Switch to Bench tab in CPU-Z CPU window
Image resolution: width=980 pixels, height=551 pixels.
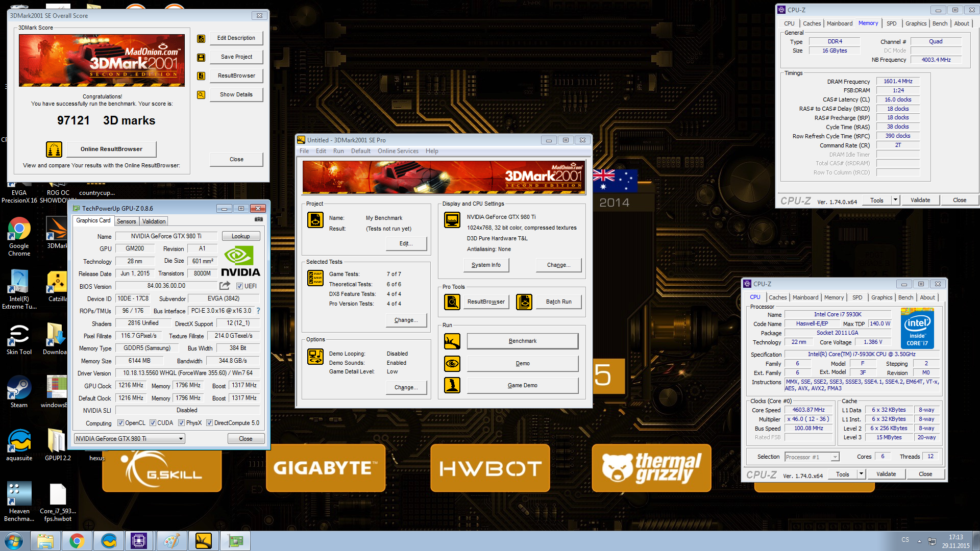coord(905,297)
